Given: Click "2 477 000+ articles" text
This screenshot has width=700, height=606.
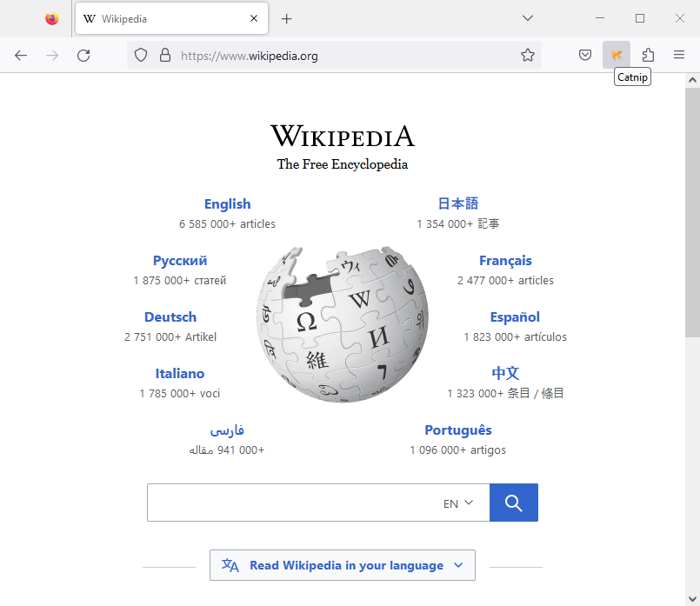Looking at the screenshot, I should coord(505,281).
